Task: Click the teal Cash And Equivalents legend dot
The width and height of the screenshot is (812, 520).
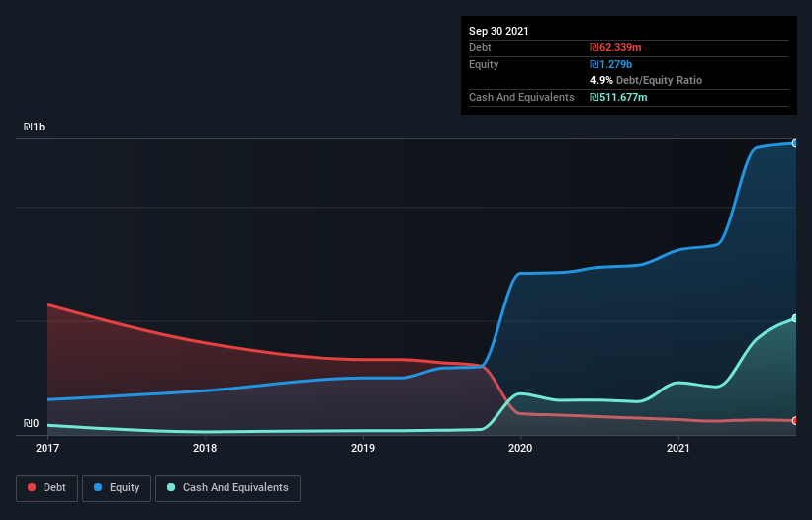Action: click(171, 487)
